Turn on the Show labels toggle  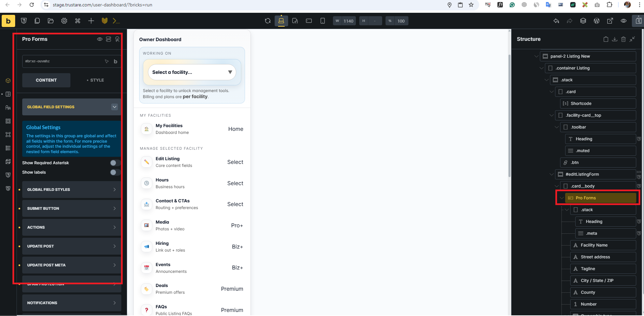pyautogui.click(x=115, y=172)
